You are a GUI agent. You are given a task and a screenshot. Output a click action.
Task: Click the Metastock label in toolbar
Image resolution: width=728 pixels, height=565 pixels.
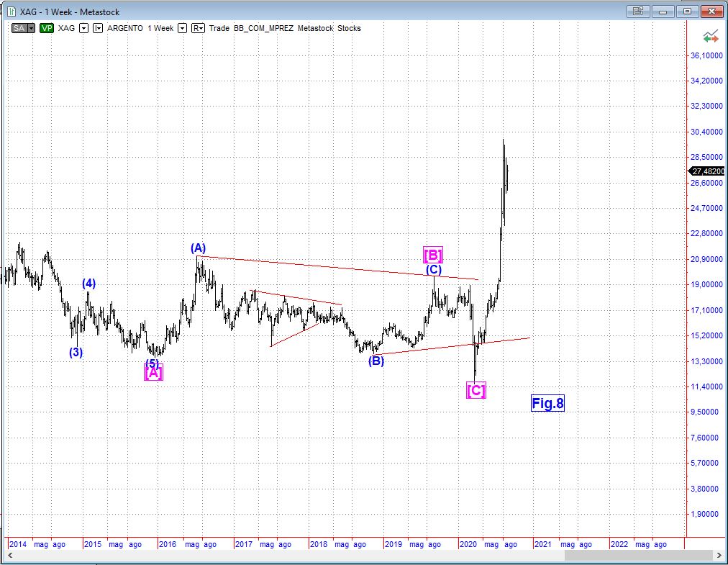(x=315, y=28)
